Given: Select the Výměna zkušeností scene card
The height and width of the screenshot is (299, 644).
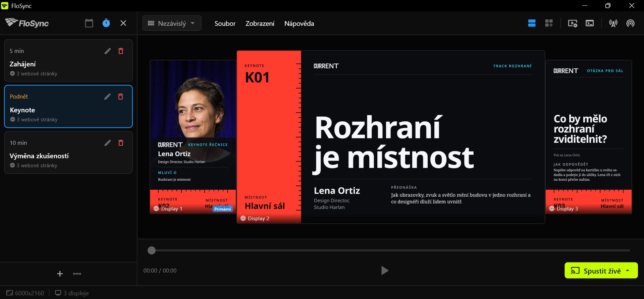Looking at the screenshot, I should [x=68, y=153].
